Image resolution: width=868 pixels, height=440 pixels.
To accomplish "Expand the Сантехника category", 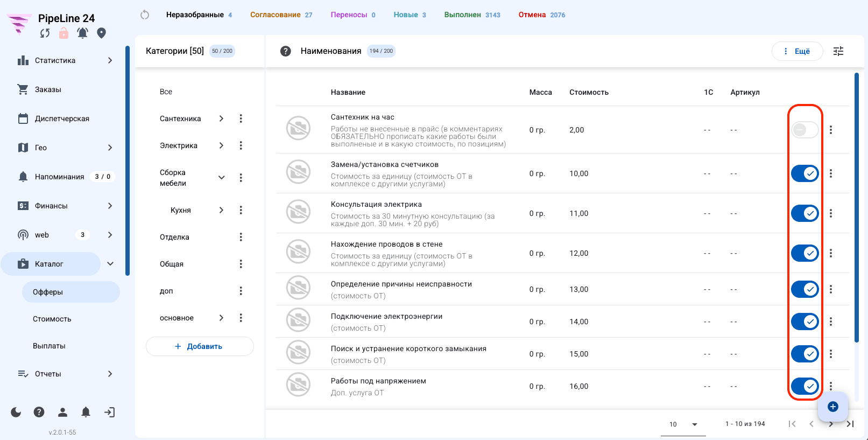I will click(221, 118).
